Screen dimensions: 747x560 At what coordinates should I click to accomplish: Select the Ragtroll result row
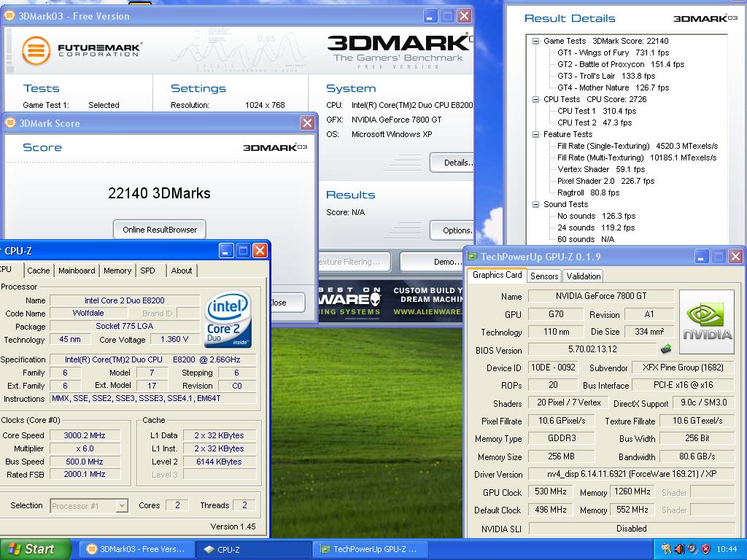[x=589, y=192]
